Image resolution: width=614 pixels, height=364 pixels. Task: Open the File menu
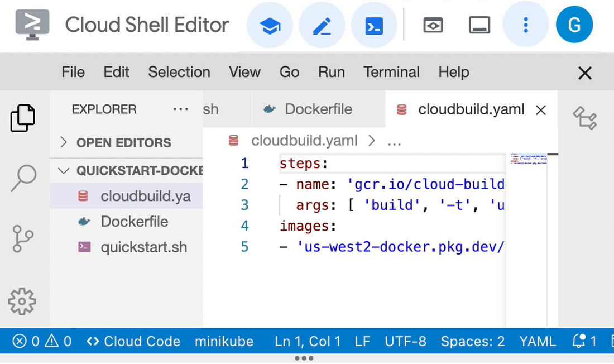click(x=73, y=72)
